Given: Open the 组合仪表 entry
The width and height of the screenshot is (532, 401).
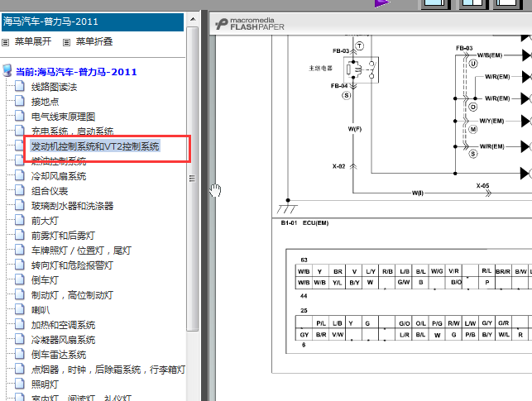Looking at the screenshot, I should tap(50, 191).
